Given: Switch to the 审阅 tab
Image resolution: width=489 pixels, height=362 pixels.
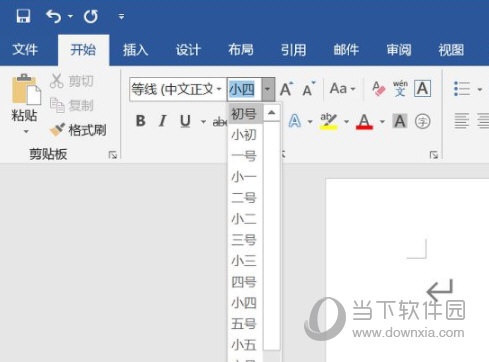Looking at the screenshot, I should pyautogui.click(x=399, y=50).
